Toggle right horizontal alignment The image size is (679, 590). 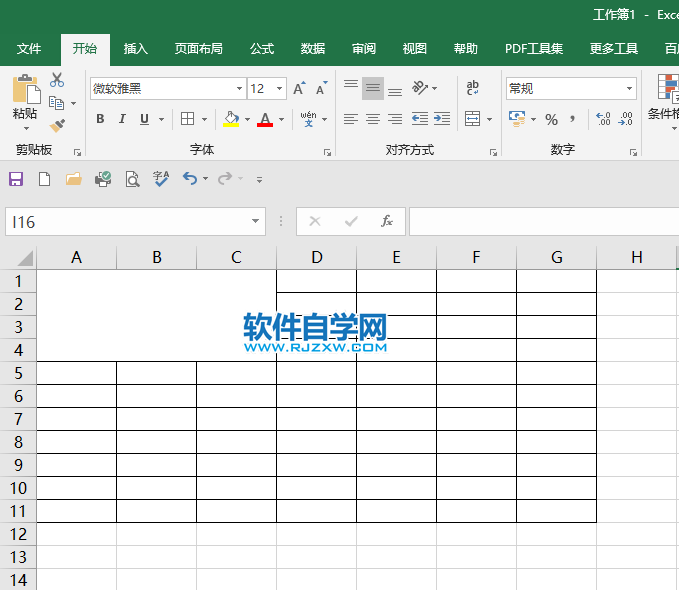(395, 119)
